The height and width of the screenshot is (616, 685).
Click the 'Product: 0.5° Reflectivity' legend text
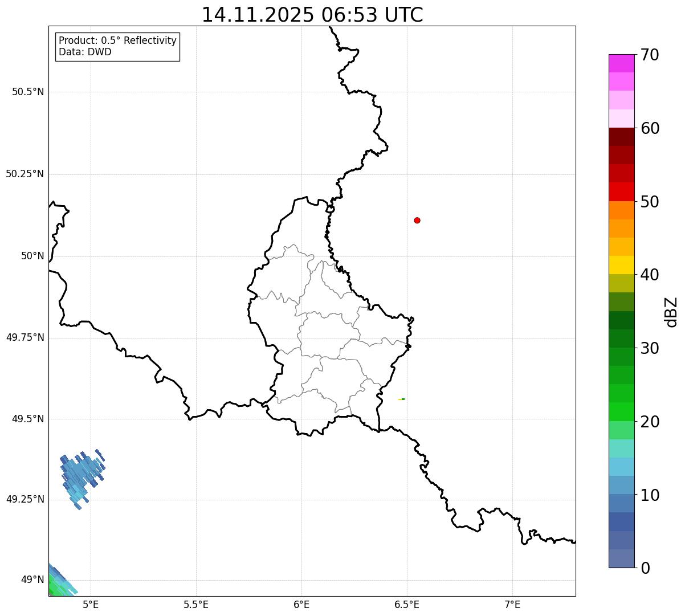pos(117,41)
